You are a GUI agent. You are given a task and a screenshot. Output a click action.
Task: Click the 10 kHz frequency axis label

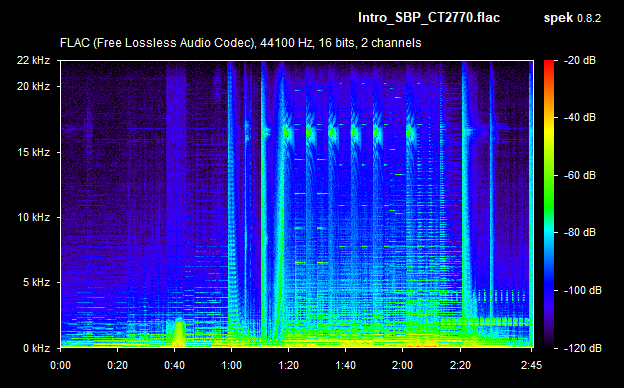(x=33, y=217)
